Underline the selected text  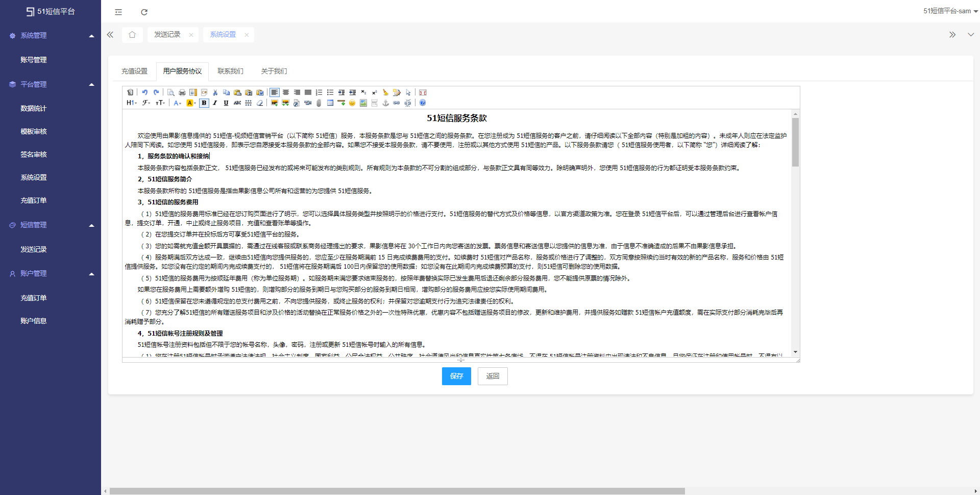tap(226, 103)
